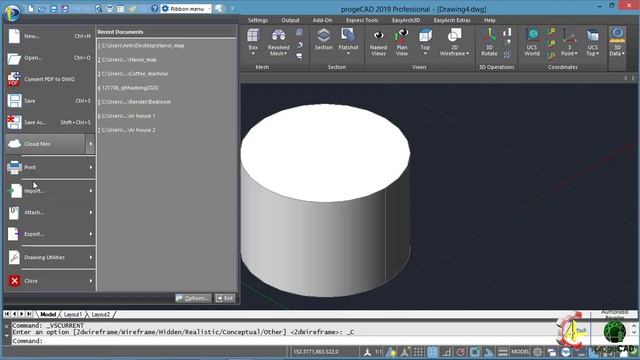This screenshot has height=360, width=640.
Task: Open the Express Tools ribbon tab
Action: click(x=362, y=20)
